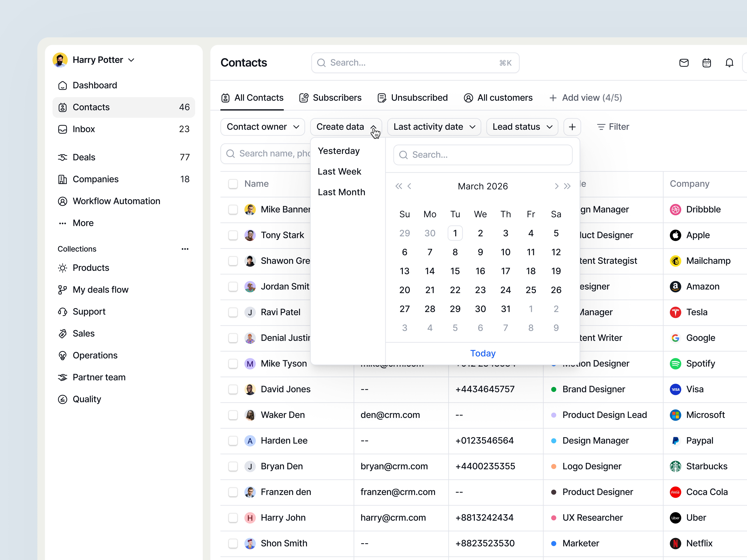Choose Last Month preset
This screenshot has height=560, width=747.
341,192
